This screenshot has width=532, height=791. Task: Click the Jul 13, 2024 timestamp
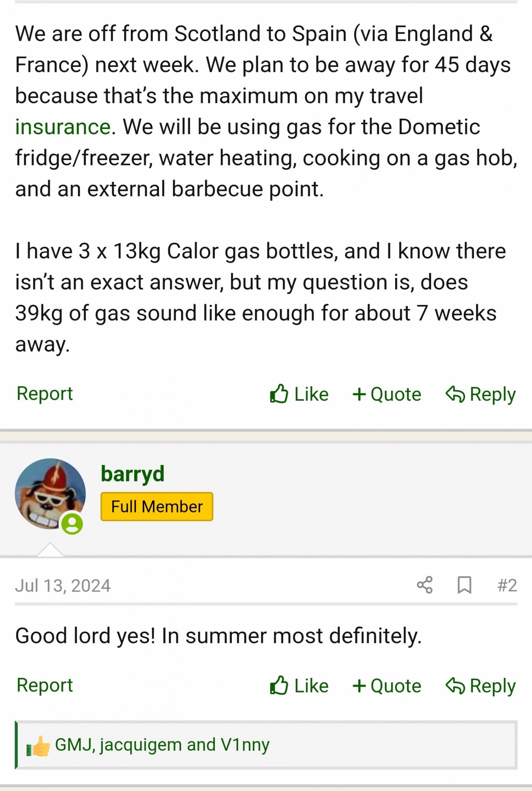tap(62, 586)
